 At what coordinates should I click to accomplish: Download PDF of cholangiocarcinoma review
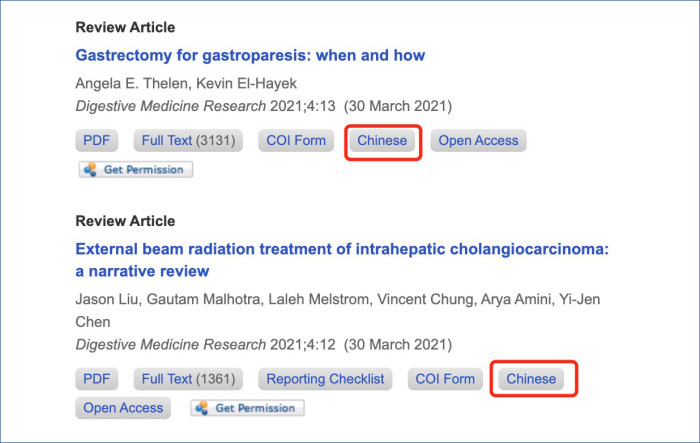coord(96,379)
